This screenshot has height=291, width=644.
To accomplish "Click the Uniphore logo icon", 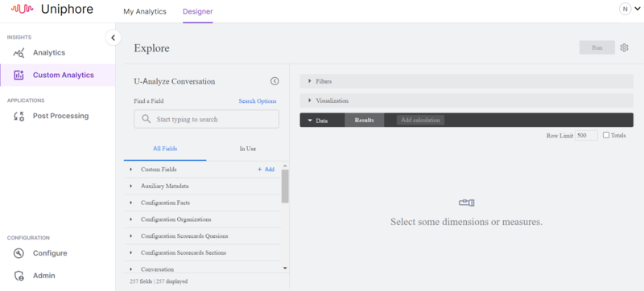I will 22,9.
